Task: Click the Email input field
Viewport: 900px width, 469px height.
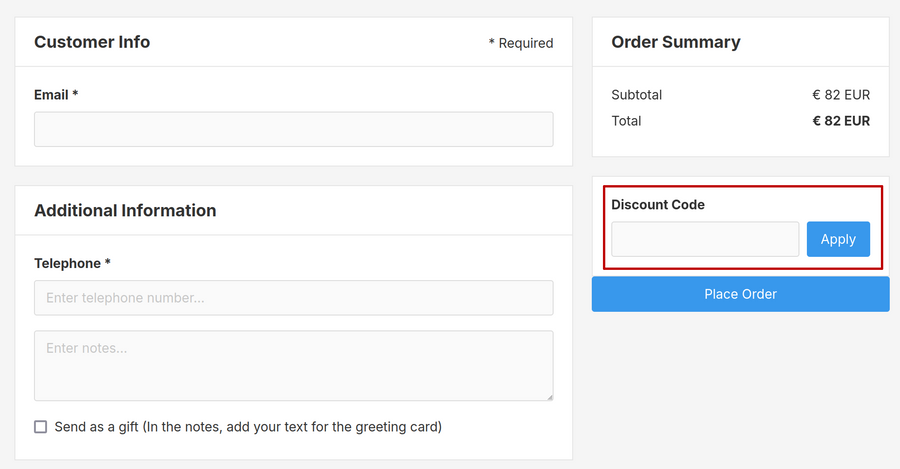Action: [x=293, y=129]
